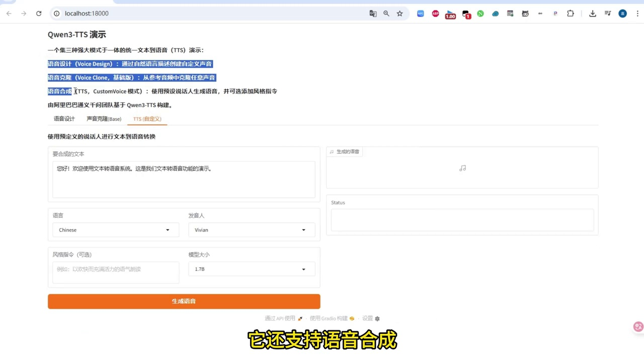Open the green circular N extension
This screenshot has height=362, width=644.
coord(480,14)
